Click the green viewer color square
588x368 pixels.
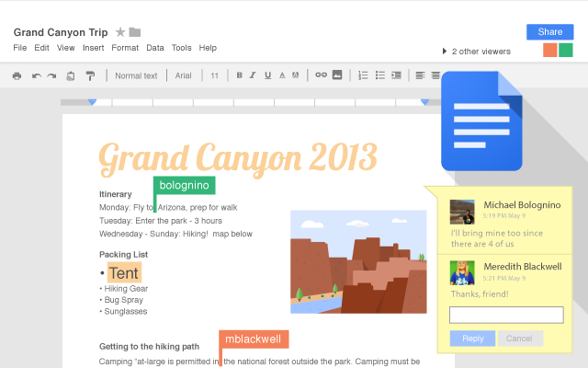(566, 50)
